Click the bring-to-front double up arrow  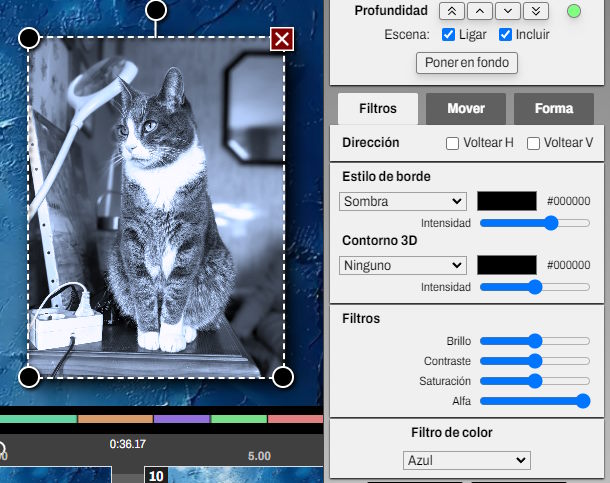tap(452, 11)
